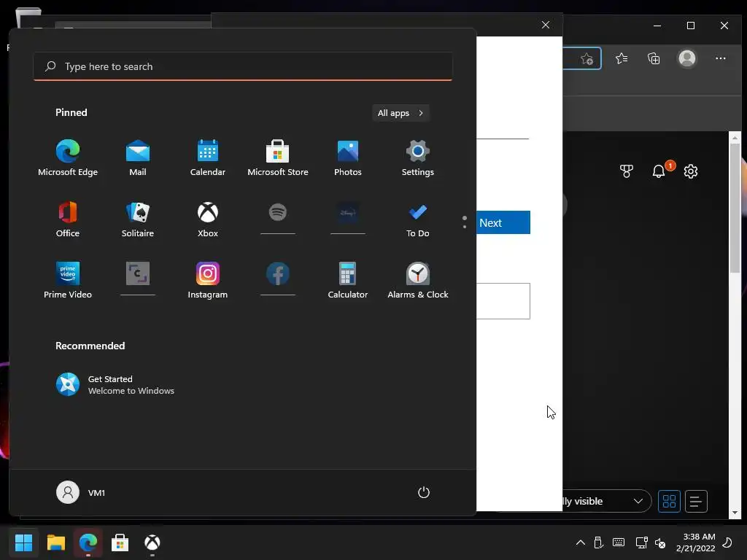Click the Edge profile avatar
Screen dimensions: 747x560
click(687, 58)
